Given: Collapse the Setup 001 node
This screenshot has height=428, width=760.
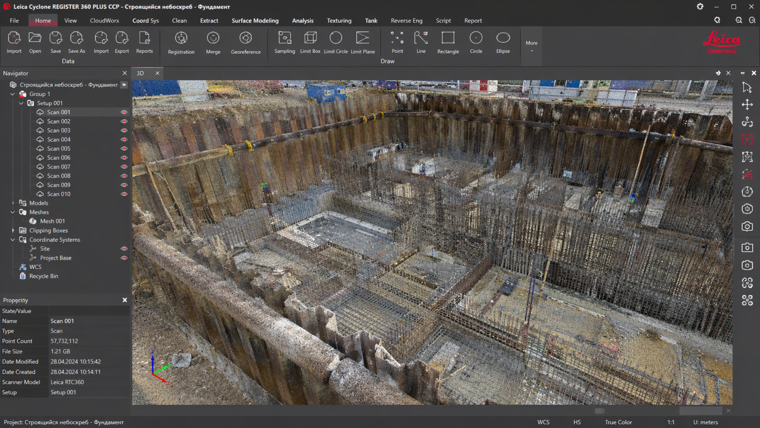Looking at the screenshot, I should point(21,103).
